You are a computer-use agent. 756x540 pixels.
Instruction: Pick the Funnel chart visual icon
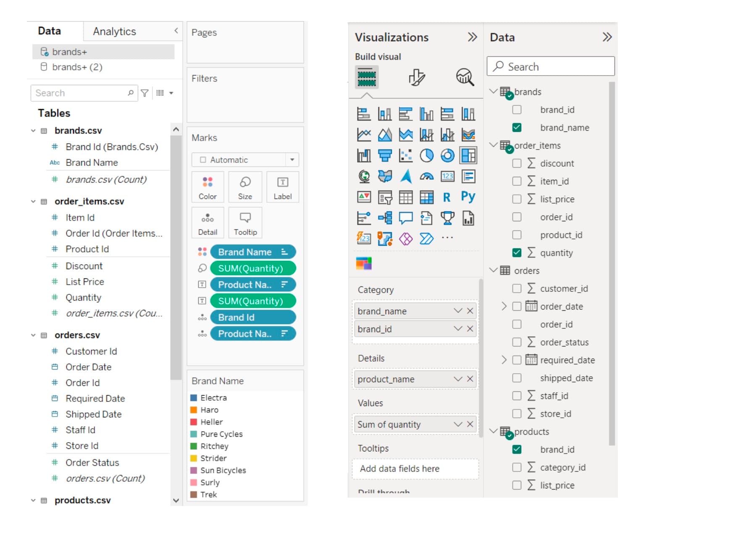(385, 156)
